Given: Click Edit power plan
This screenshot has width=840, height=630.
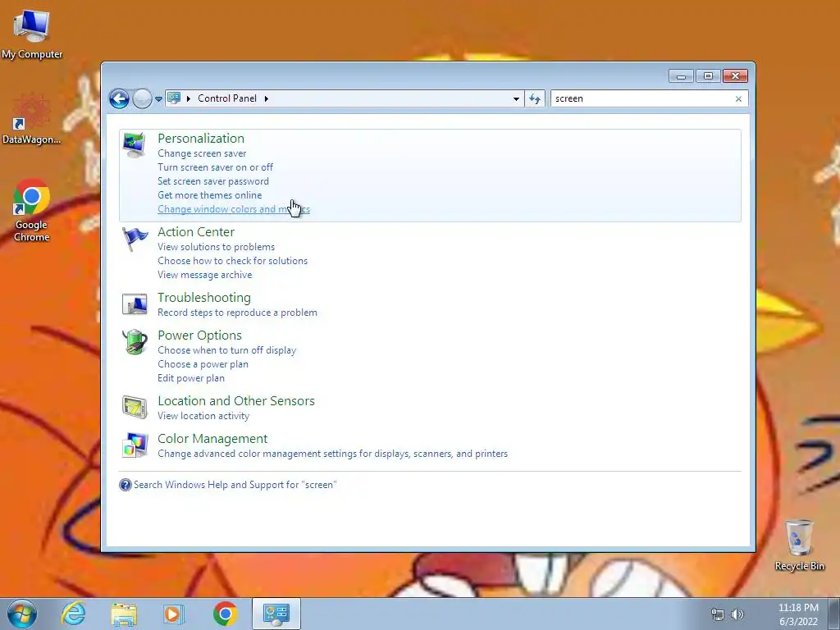Looking at the screenshot, I should tap(190, 378).
